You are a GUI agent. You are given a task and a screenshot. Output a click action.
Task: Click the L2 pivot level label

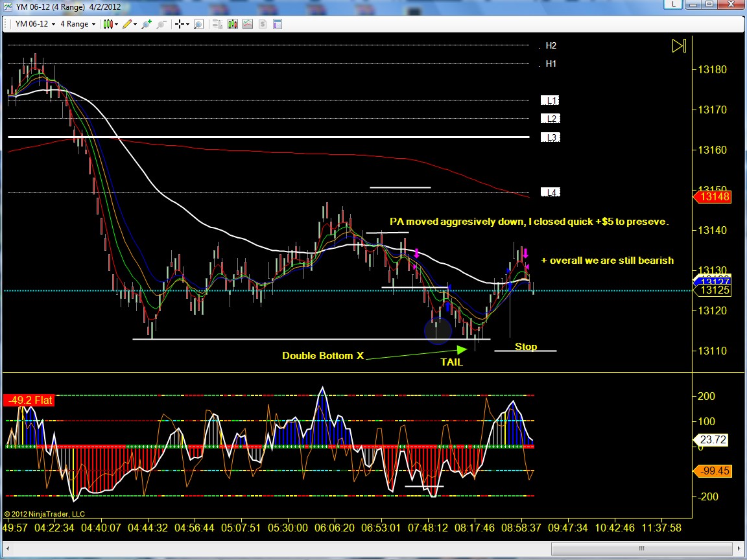tap(551, 119)
